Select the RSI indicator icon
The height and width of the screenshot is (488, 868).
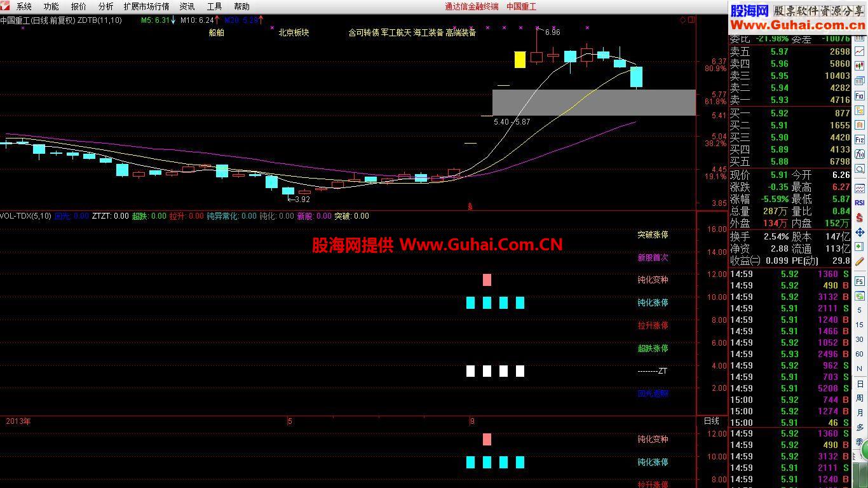coord(860,203)
